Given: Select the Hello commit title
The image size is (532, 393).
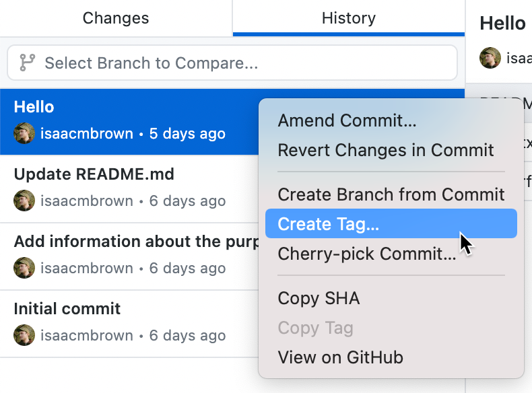Looking at the screenshot, I should 34,107.
